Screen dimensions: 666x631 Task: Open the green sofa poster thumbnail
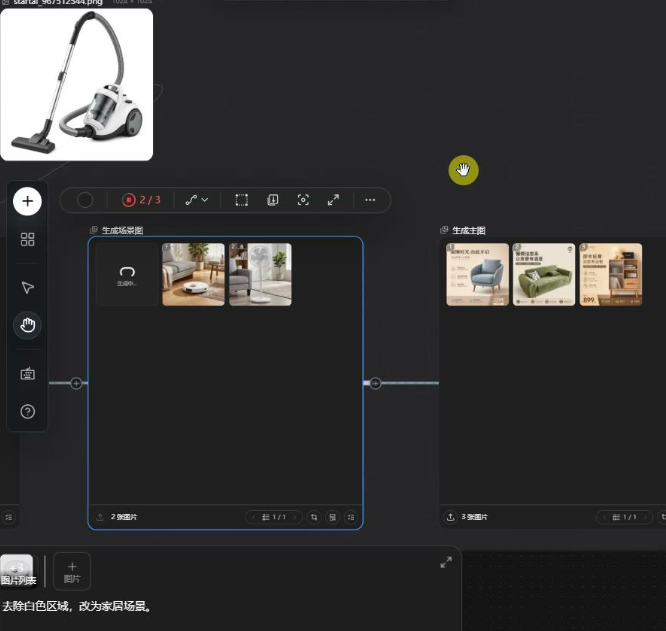point(544,274)
